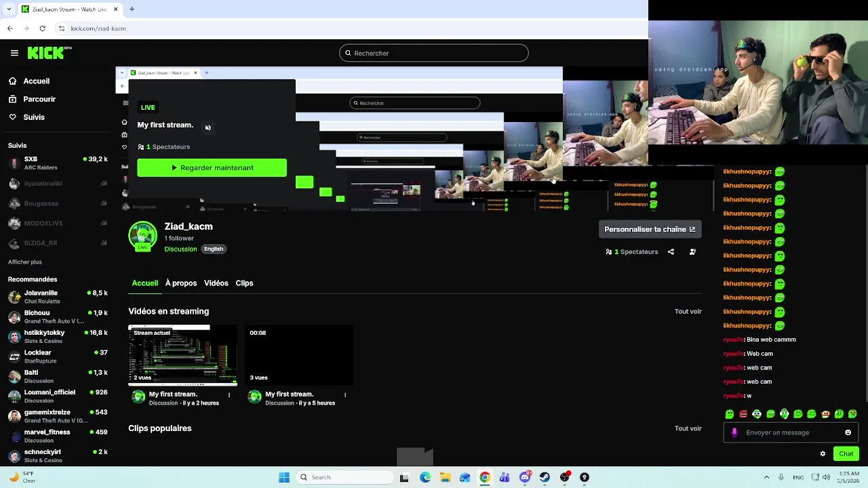868x488 pixels.
Task: Open recommended channel Loumani_officiel
Action: tap(58, 396)
